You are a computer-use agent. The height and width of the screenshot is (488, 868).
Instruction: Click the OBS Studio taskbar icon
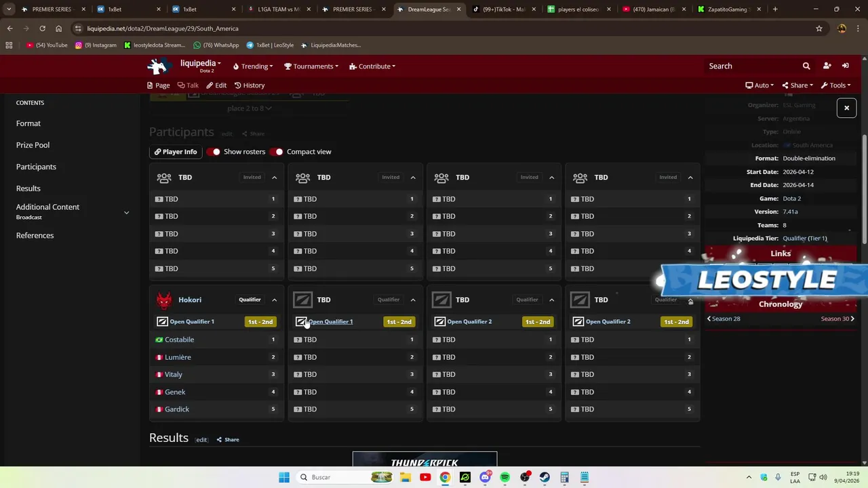(x=525, y=477)
